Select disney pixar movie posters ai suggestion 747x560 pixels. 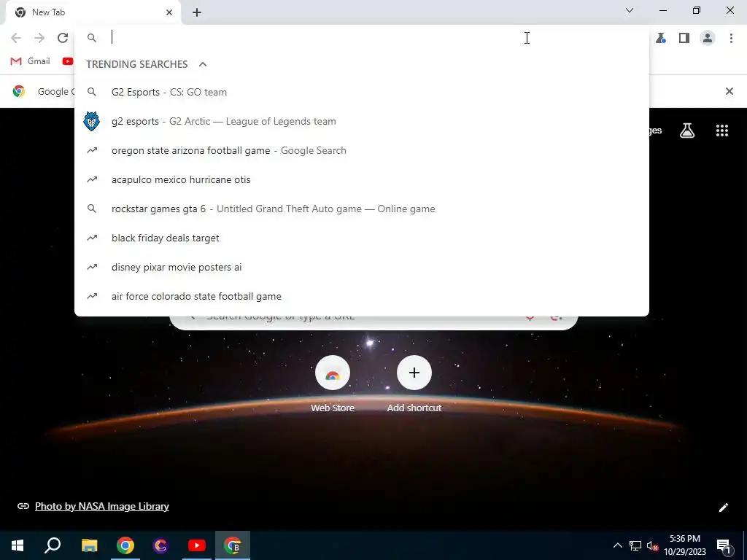[362, 267]
